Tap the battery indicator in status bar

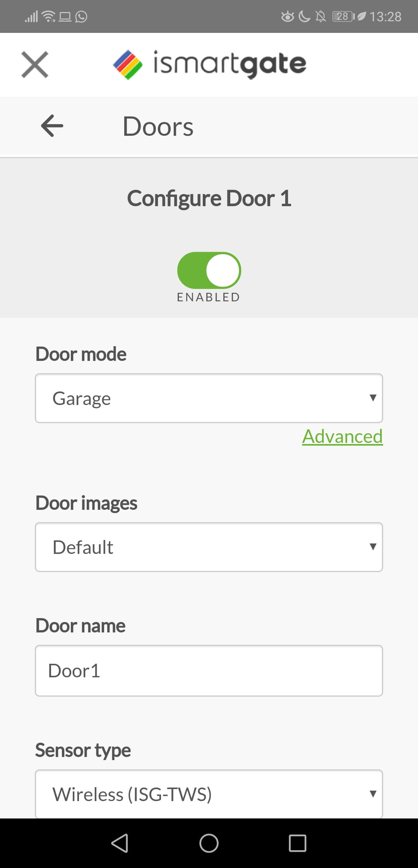(344, 16)
